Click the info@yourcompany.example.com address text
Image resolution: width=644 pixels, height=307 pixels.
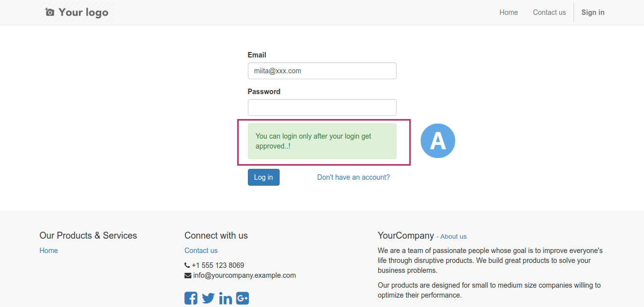tap(244, 275)
